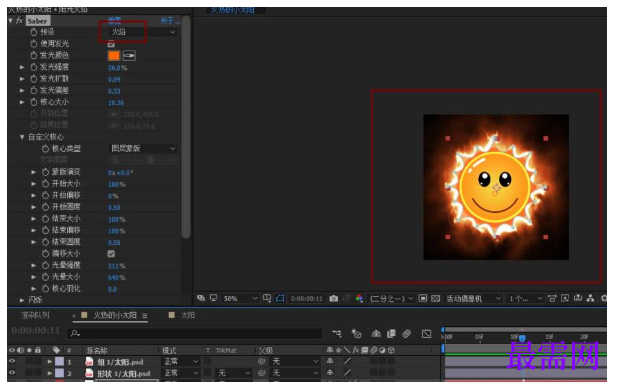Screen dimensions: 618x387
Task: Expand 发光强度 property
Action: click(x=22, y=67)
